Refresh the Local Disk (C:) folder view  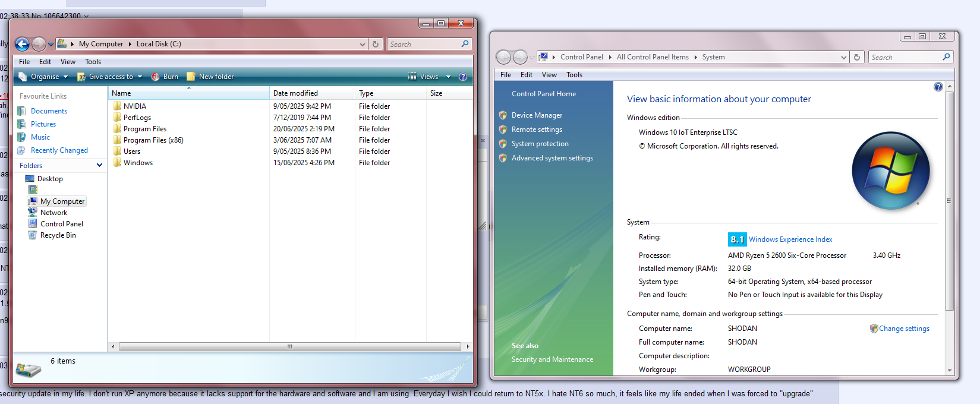pos(376,44)
